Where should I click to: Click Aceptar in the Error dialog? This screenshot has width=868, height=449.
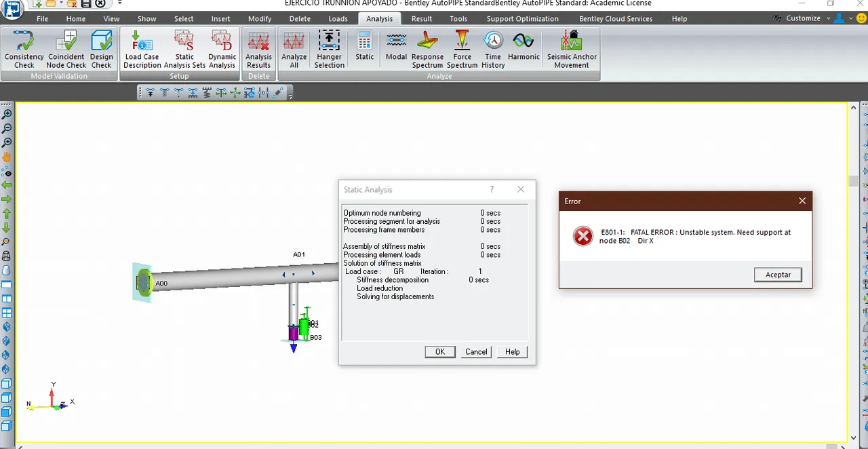tap(778, 275)
